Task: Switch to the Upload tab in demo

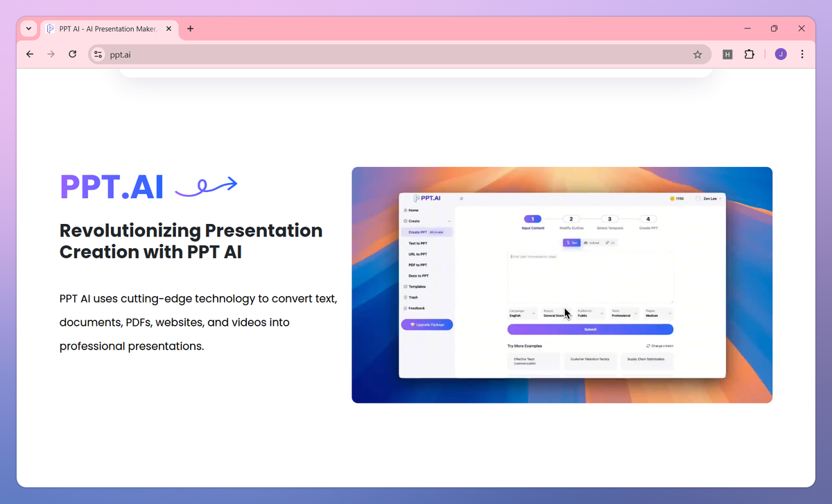Action: point(591,243)
